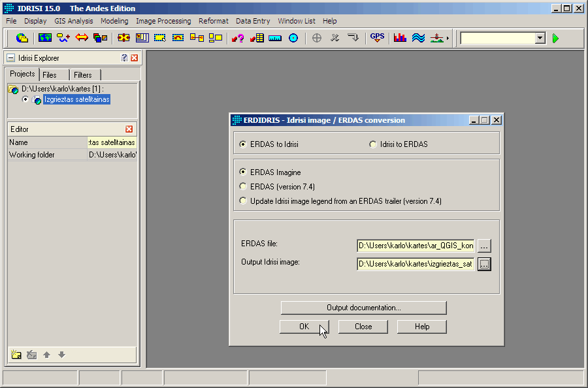588x388 pixels.
Task: Collapse Idrisi Explorer with the minus button
Action: (11, 57)
